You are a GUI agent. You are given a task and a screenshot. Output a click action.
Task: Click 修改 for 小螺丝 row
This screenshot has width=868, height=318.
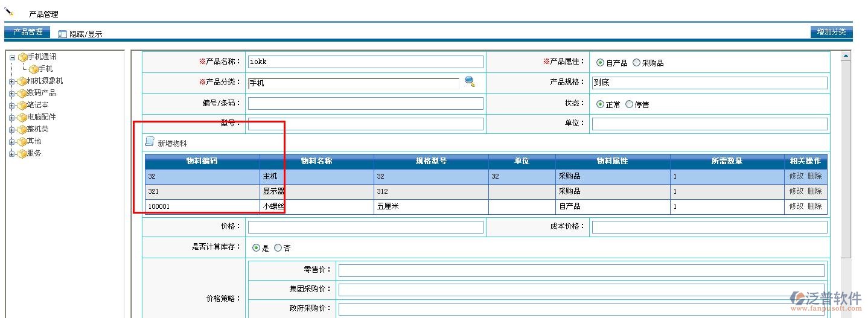point(796,206)
